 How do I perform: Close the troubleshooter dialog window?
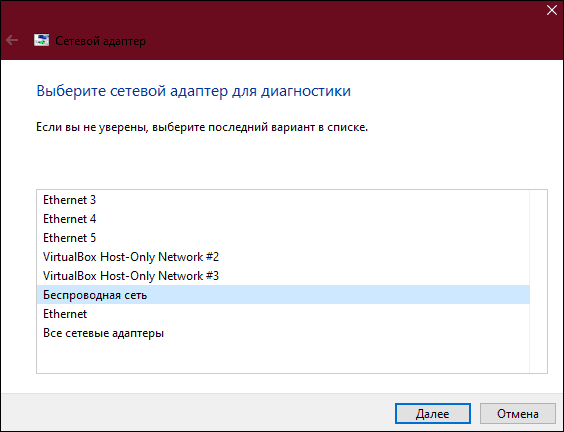click(x=551, y=10)
